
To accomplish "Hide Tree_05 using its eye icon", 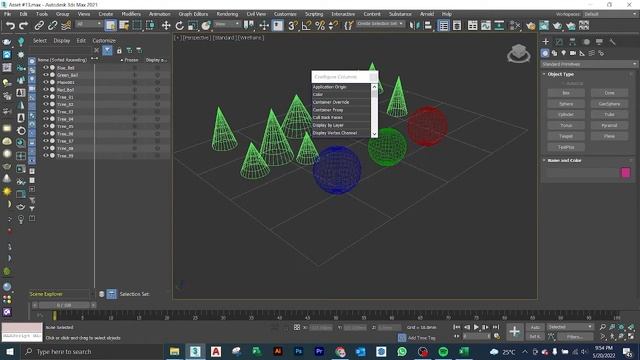I will (46, 126).
